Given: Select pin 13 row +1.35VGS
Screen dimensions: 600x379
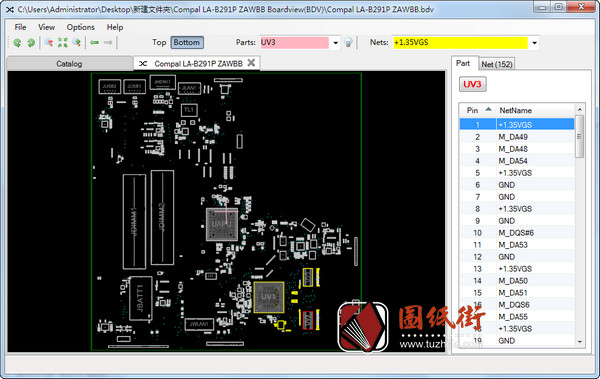Looking at the screenshot, I should (x=517, y=269).
